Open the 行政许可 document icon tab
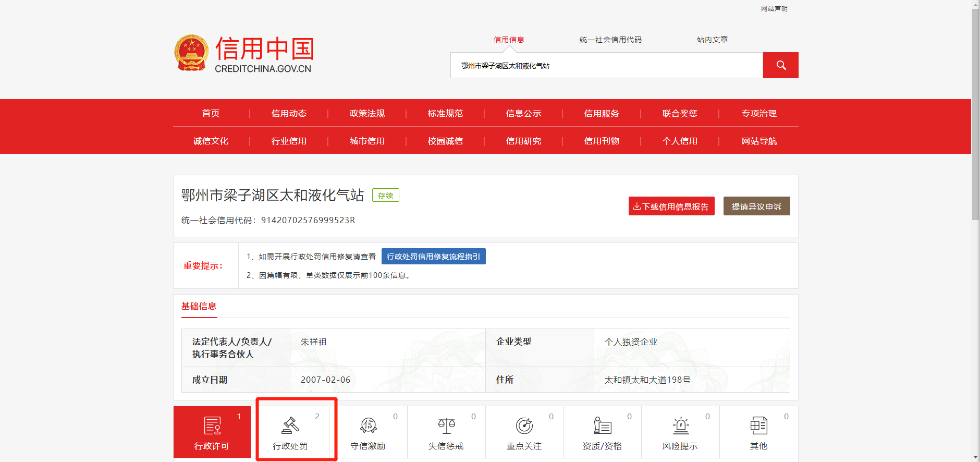980x462 pixels. pos(212,432)
